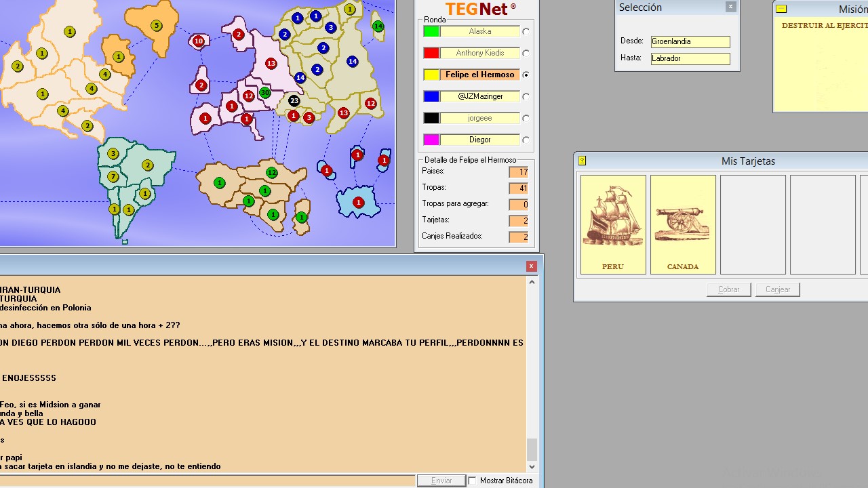Focus the chat message input box
Image resolution: width=868 pixels, height=488 pixels.
(x=208, y=481)
